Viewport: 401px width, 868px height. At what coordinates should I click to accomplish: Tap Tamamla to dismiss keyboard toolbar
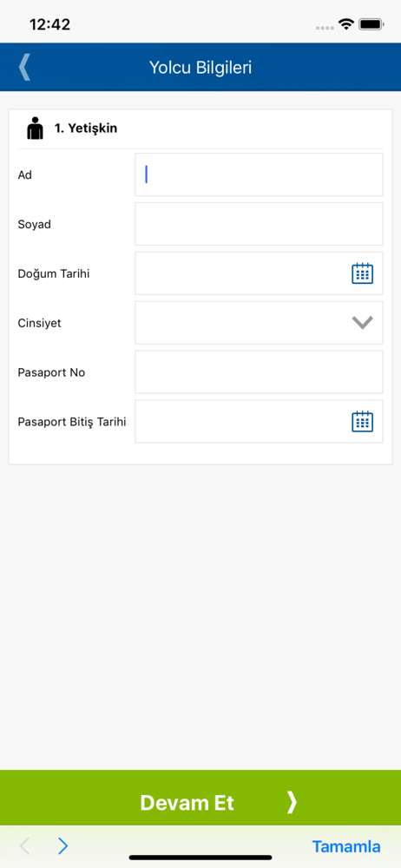pyautogui.click(x=346, y=846)
